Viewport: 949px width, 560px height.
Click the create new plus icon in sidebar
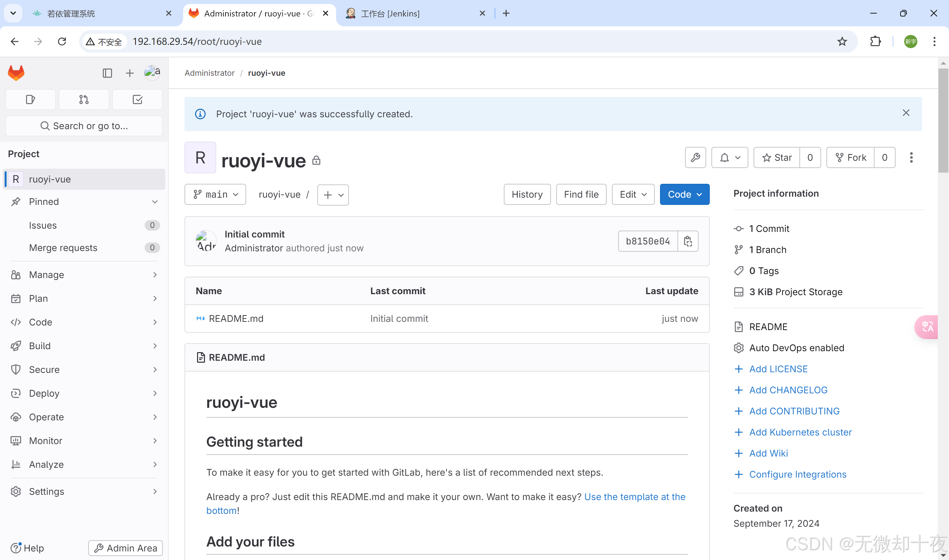(129, 73)
